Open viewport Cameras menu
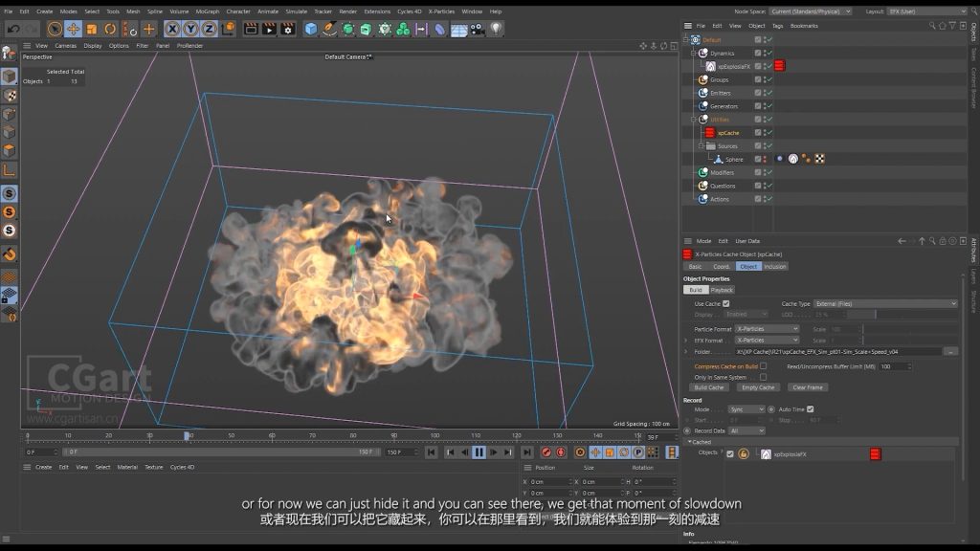Screen dimensions: 980x551 pyautogui.click(x=66, y=46)
